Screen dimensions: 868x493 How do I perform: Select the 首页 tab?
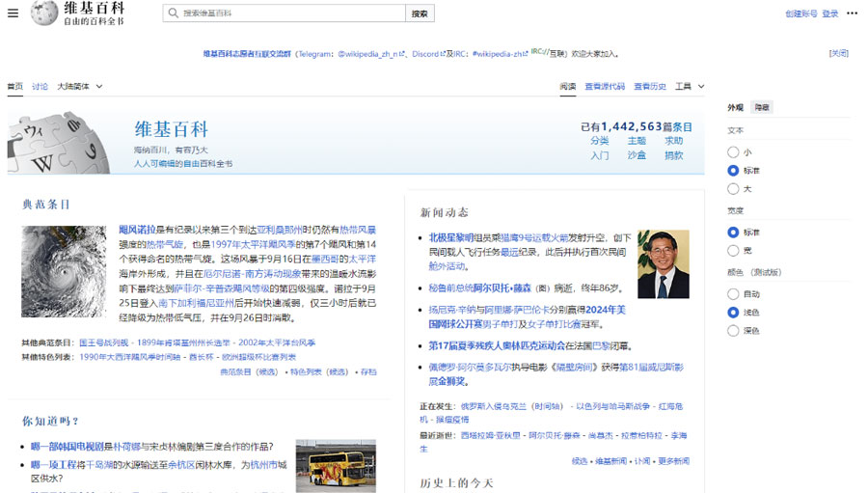[14, 87]
